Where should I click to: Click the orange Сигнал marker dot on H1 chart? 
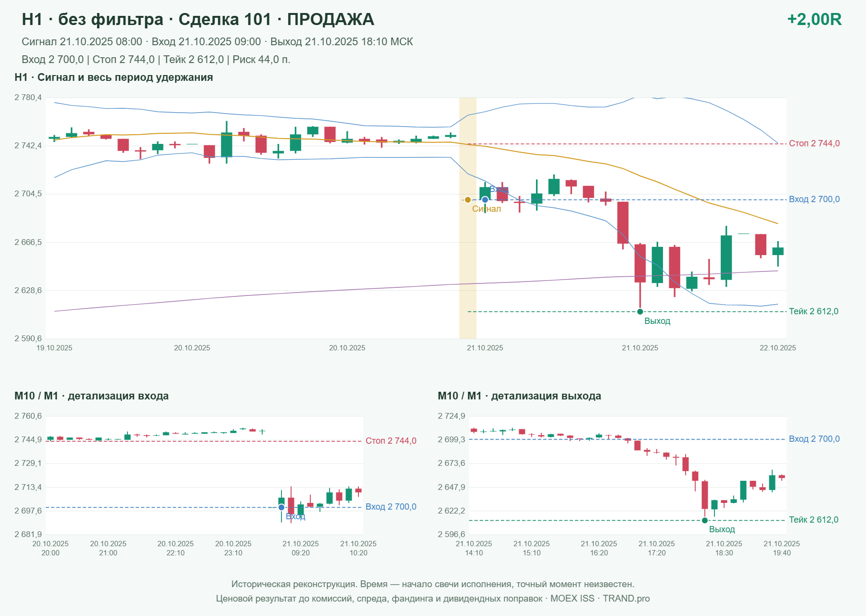468,200
